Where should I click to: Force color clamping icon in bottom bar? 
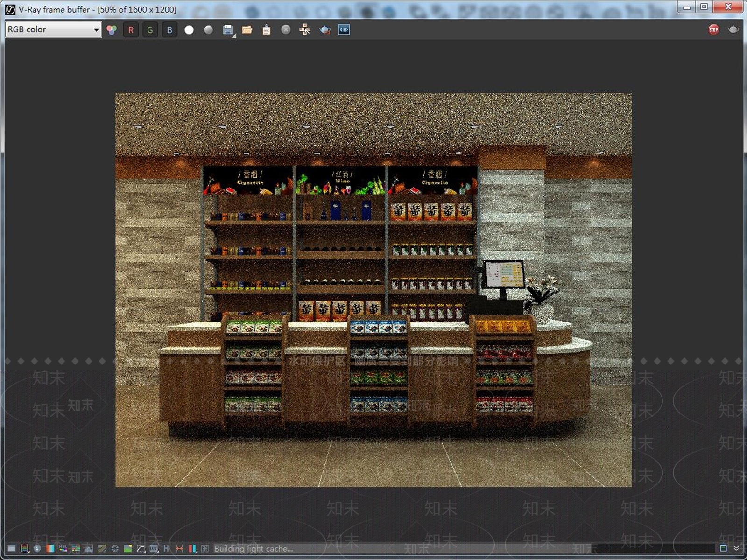[x=25, y=548]
